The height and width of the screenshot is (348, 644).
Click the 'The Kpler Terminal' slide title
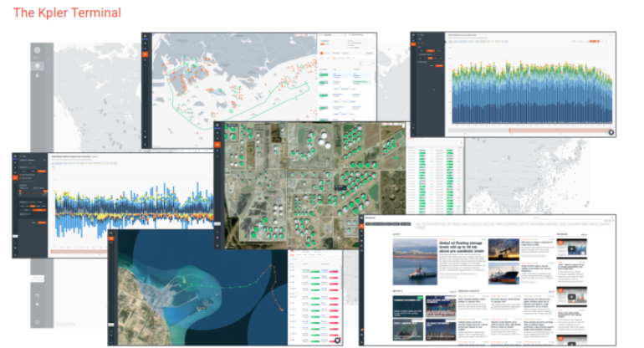67,13
